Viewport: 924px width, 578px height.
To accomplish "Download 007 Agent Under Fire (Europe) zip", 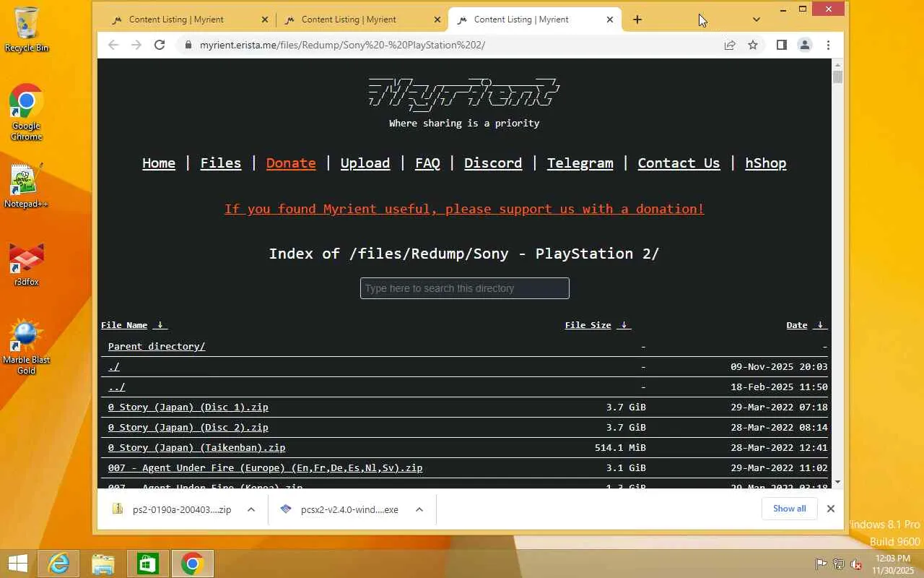I will (265, 467).
